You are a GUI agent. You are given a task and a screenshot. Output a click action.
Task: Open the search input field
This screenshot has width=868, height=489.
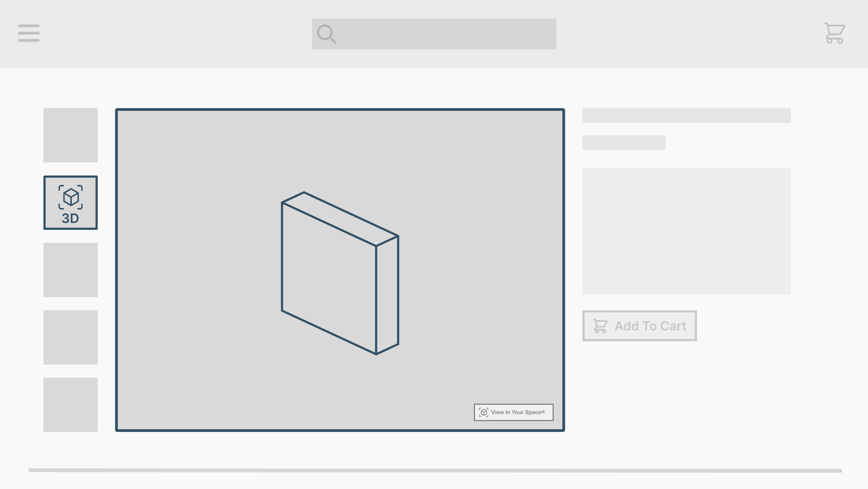[x=434, y=34]
